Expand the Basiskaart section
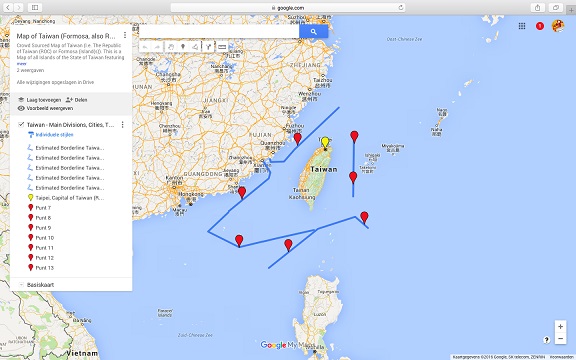 [21, 285]
